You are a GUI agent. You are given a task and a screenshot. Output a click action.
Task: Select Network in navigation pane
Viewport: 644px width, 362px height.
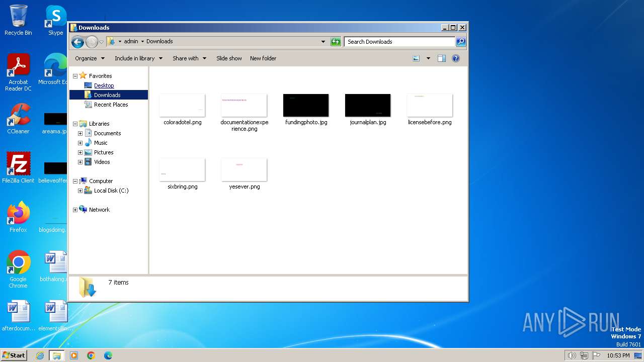[x=99, y=210]
